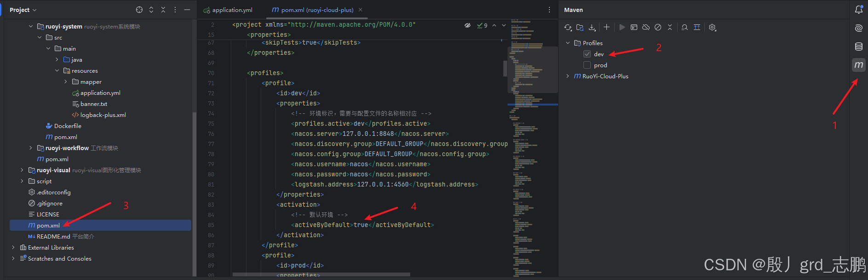Expand the ruoyi-workflow module

[x=31, y=148]
